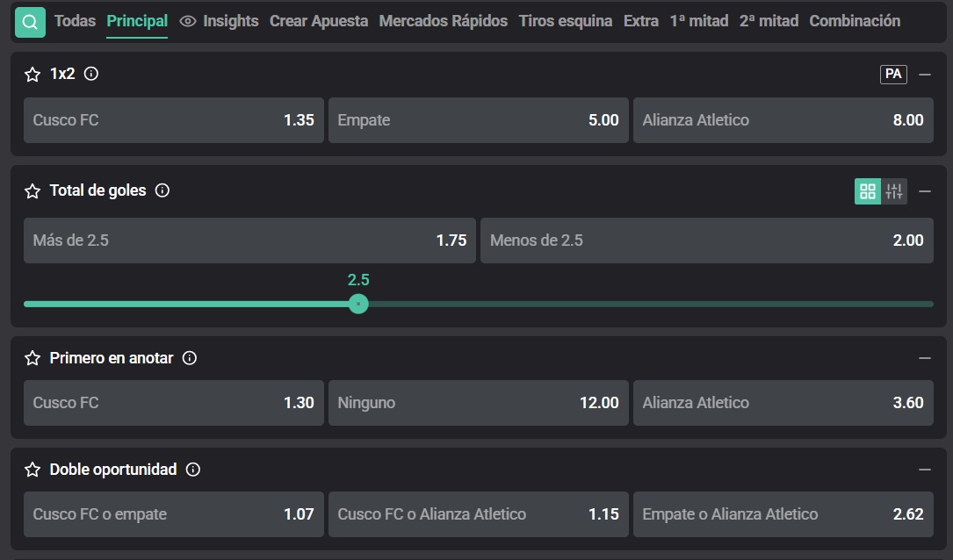Collapse the 1x2 market section
This screenshot has width=953, height=560.
coord(924,75)
